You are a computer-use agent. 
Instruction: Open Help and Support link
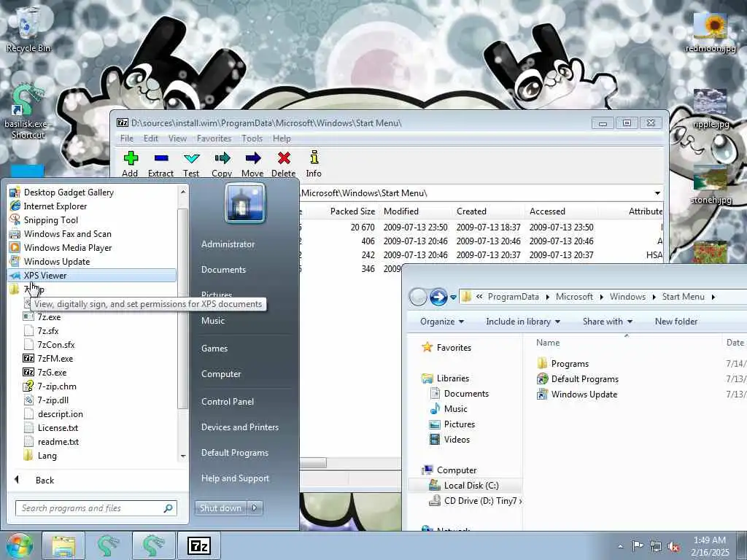235,478
